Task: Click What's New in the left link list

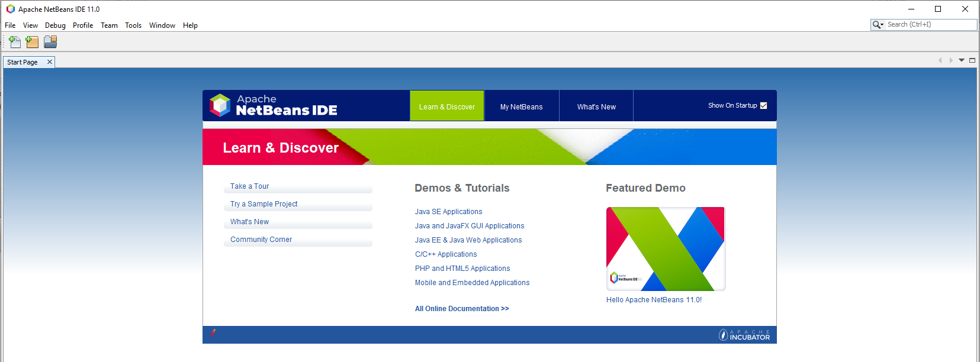Action: [x=249, y=222]
